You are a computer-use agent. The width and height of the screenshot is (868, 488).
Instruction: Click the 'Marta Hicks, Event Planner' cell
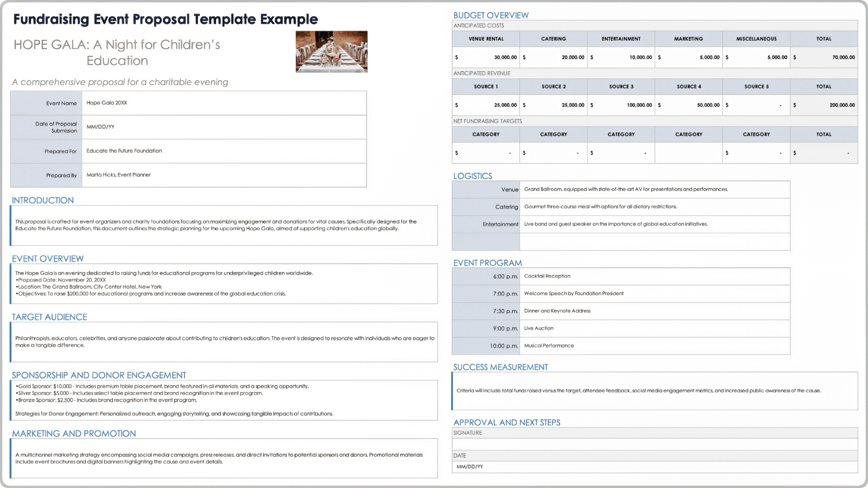point(224,175)
